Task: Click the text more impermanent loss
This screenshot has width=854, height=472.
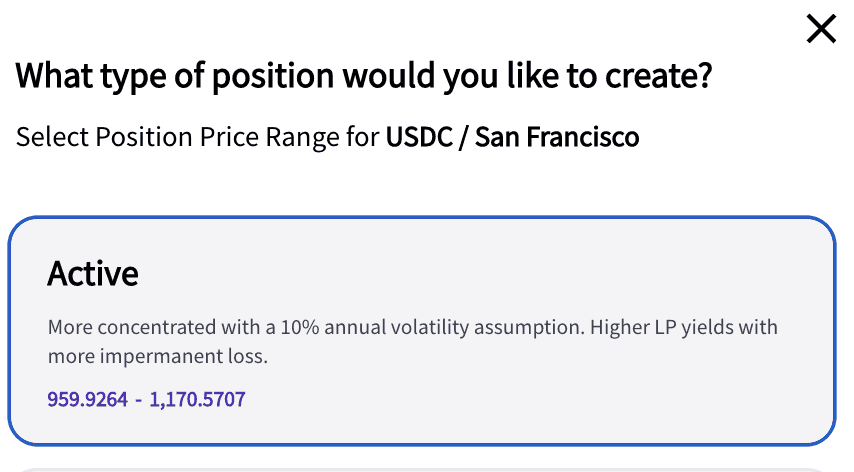Action: 157,357
